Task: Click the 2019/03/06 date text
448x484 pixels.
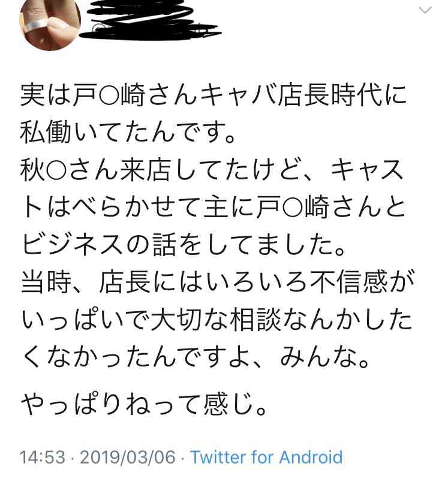Action: tap(128, 457)
